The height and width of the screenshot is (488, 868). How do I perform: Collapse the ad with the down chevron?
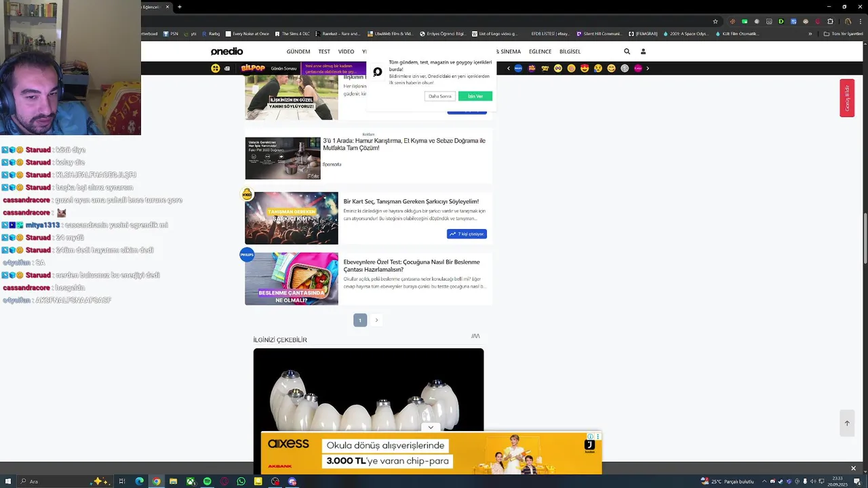coord(431,428)
